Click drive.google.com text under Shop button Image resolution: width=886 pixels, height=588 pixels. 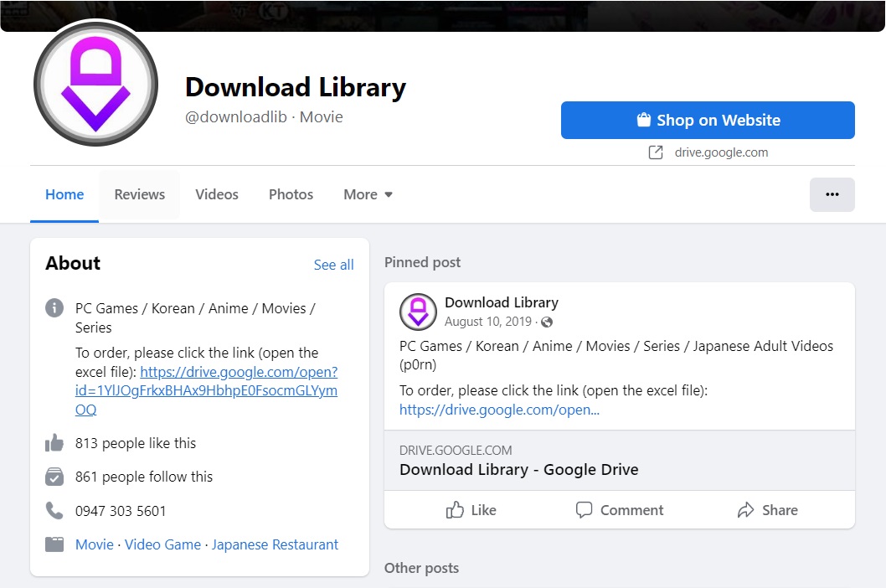pyautogui.click(x=721, y=152)
